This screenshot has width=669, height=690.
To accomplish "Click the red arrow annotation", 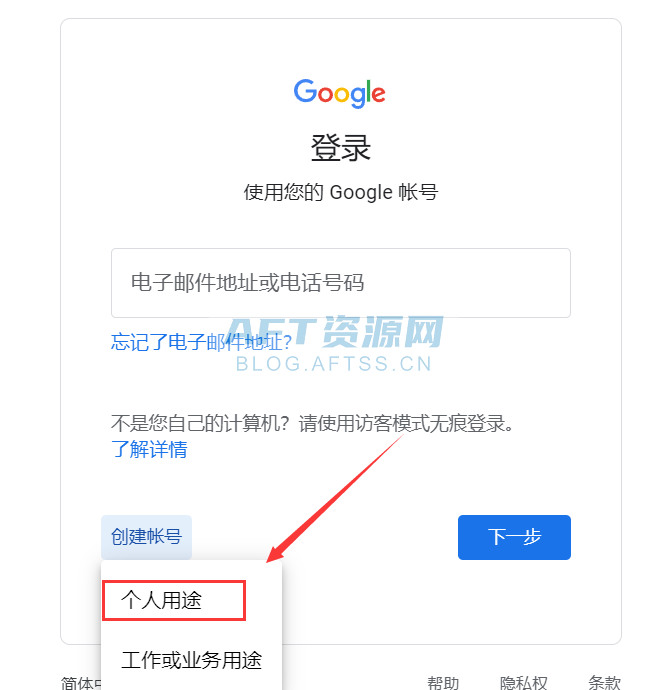I will tap(335, 499).
